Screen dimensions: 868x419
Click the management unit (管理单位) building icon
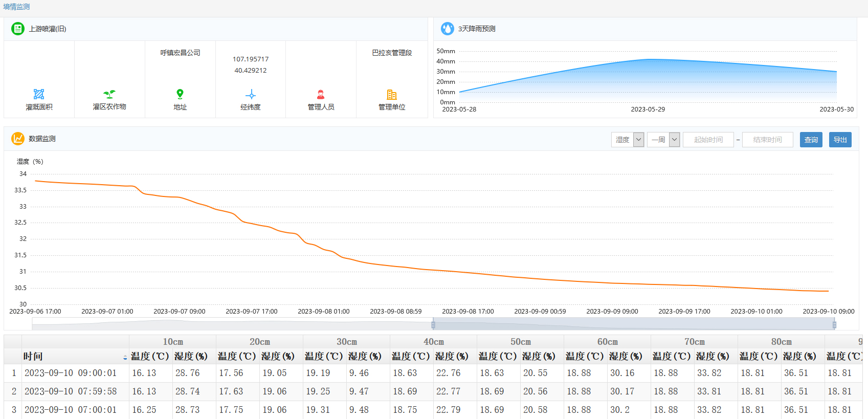(x=392, y=95)
